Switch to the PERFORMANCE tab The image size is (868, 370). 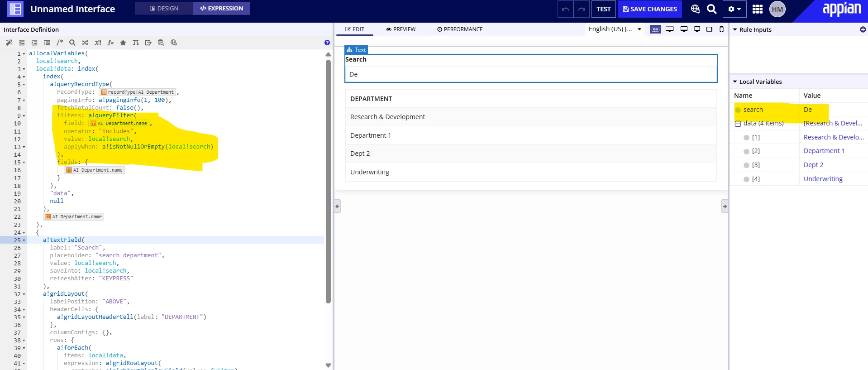tap(460, 29)
